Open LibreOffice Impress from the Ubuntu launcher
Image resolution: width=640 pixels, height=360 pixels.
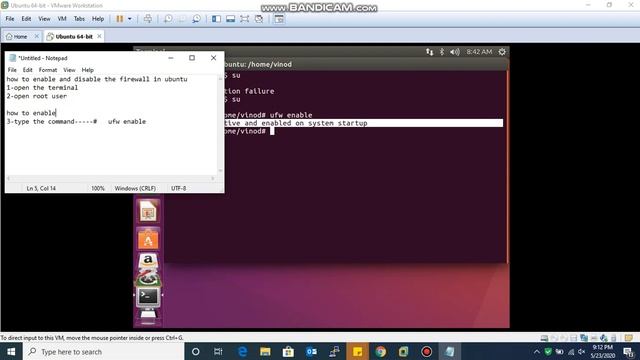coord(148,211)
